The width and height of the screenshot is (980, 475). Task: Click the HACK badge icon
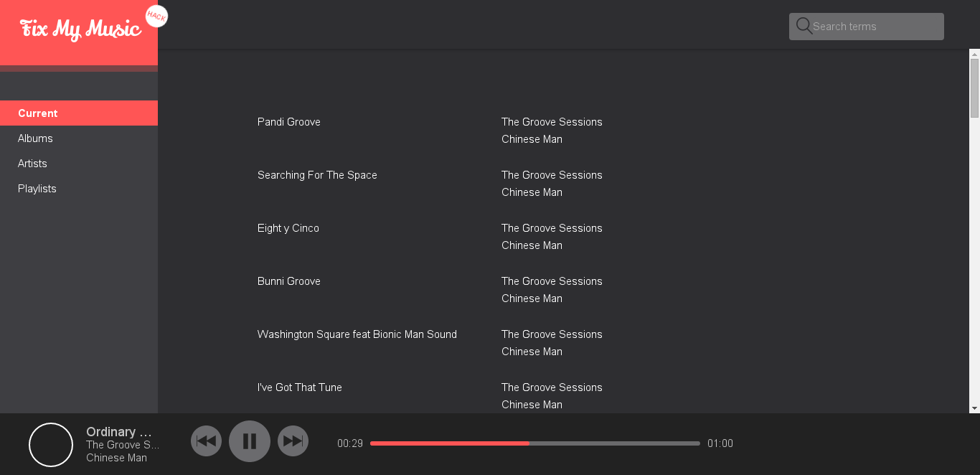156,17
